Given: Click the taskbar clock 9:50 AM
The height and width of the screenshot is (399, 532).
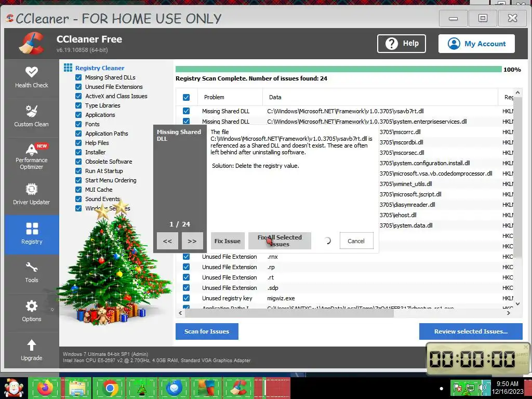Looking at the screenshot, I should pos(507,388).
